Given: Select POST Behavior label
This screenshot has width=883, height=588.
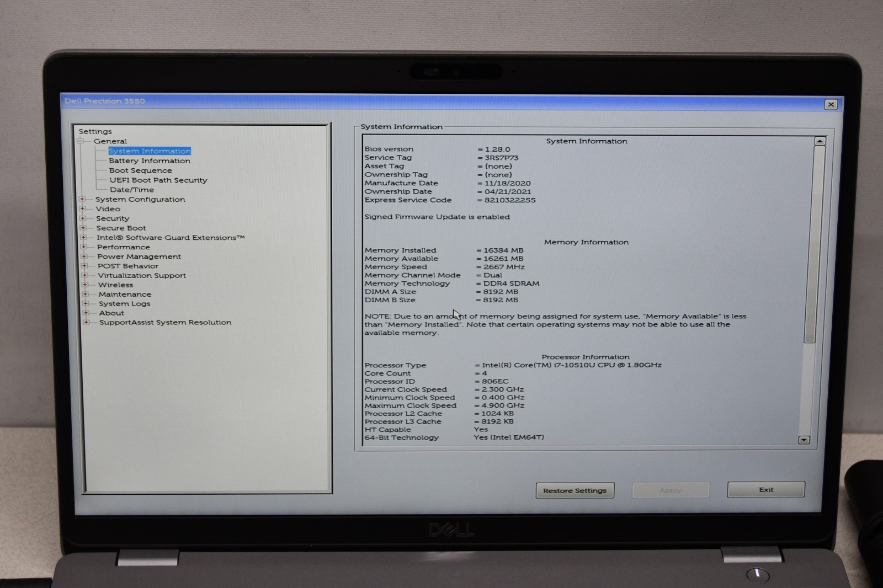Looking at the screenshot, I should pos(128,266).
